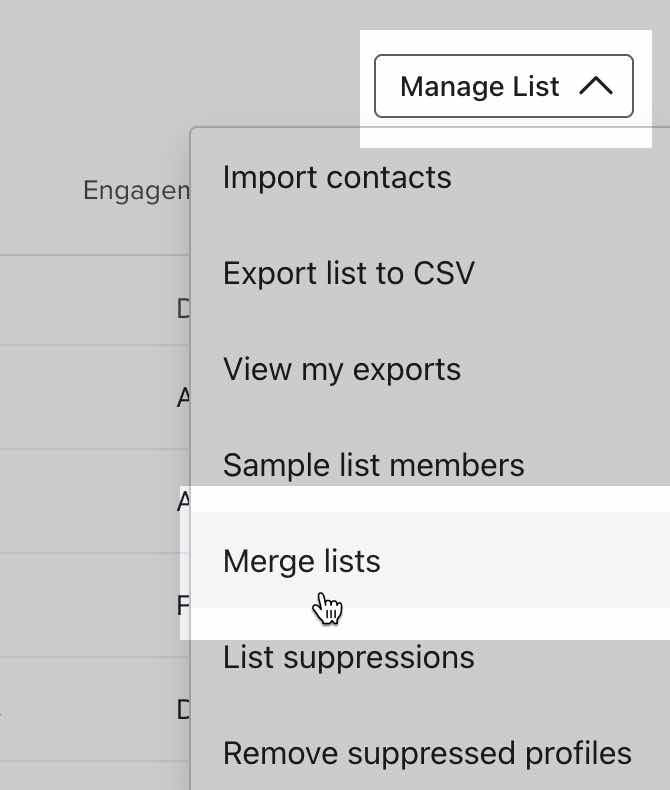Choose Import contacts from the menu

point(337,177)
